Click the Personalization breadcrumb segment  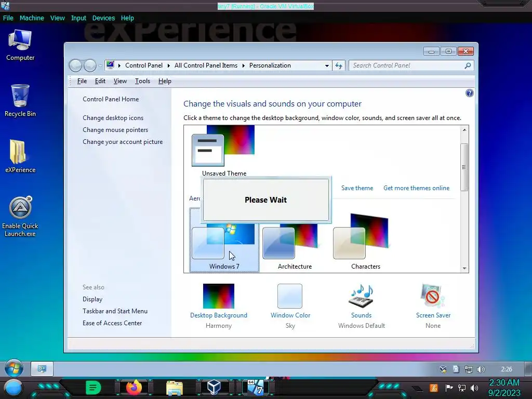point(270,65)
